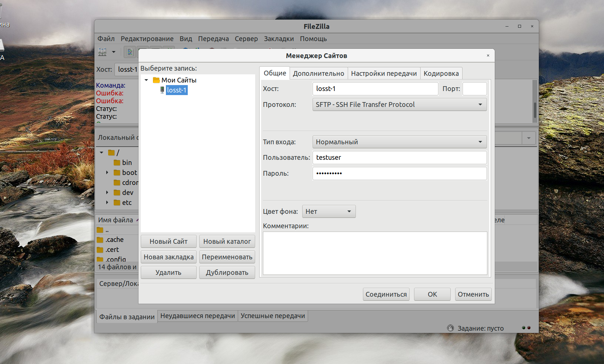This screenshot has height=364, width=604.
Task: Expand the boot folder in local tree
Action: coord(107,172)
